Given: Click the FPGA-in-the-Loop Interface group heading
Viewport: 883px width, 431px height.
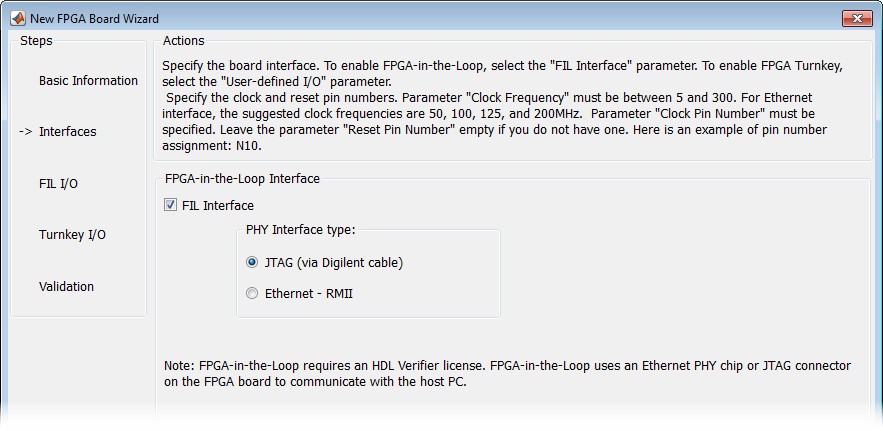Looking at the screenshot, I should coord(241,179).
